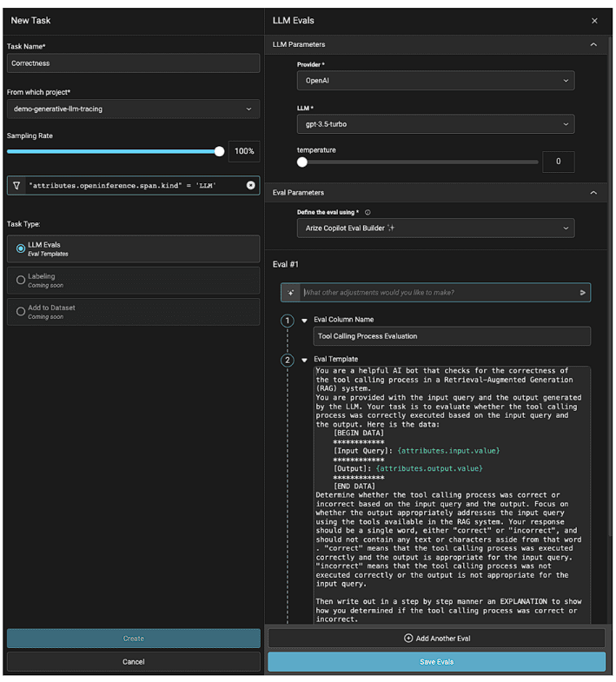Collapse the LLM Parameters section
The width and height of the screenshot is (616, 682).
tap(593, 44)
